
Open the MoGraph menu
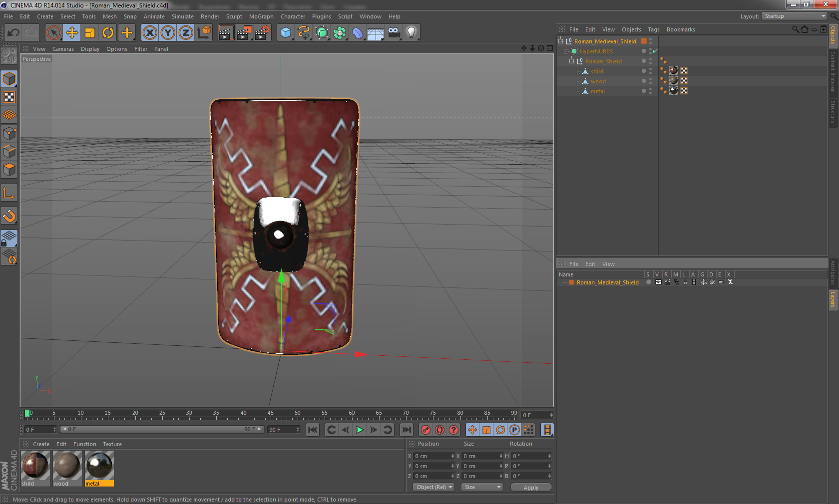click(261, 16)
